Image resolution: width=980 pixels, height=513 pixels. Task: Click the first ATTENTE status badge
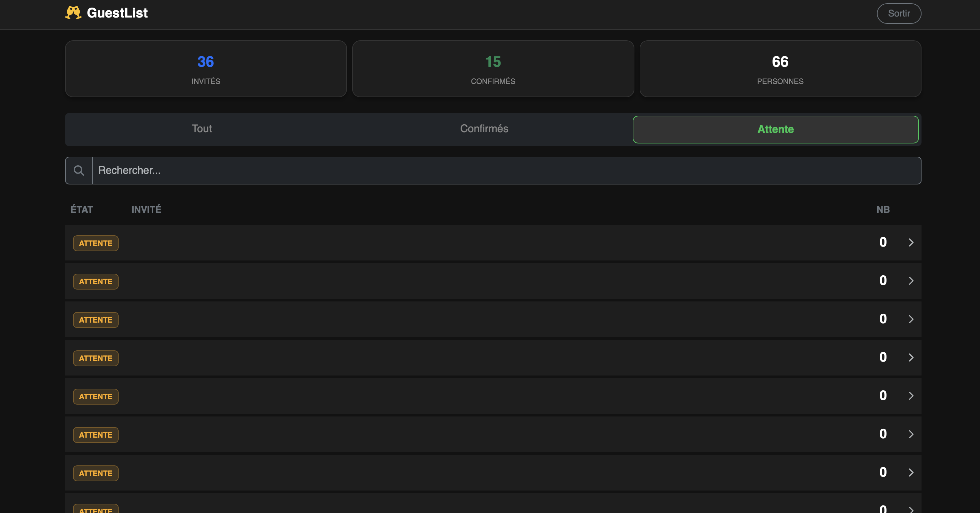95,243
